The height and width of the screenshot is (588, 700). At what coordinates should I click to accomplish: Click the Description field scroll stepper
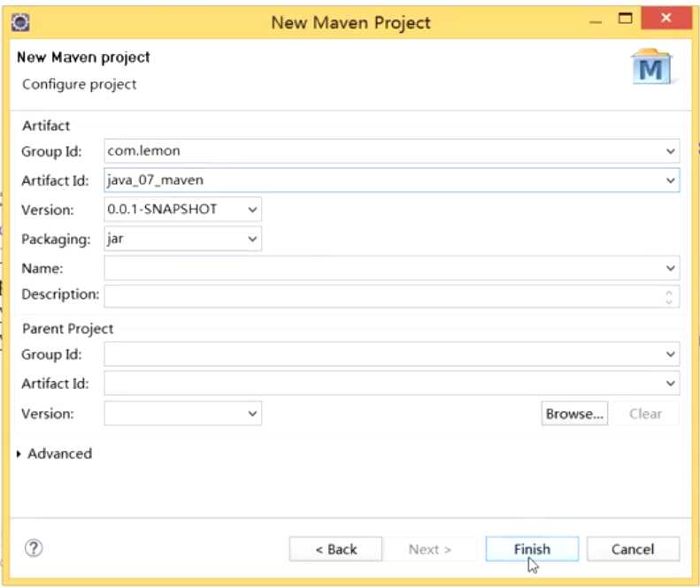(x=669, y=297)
